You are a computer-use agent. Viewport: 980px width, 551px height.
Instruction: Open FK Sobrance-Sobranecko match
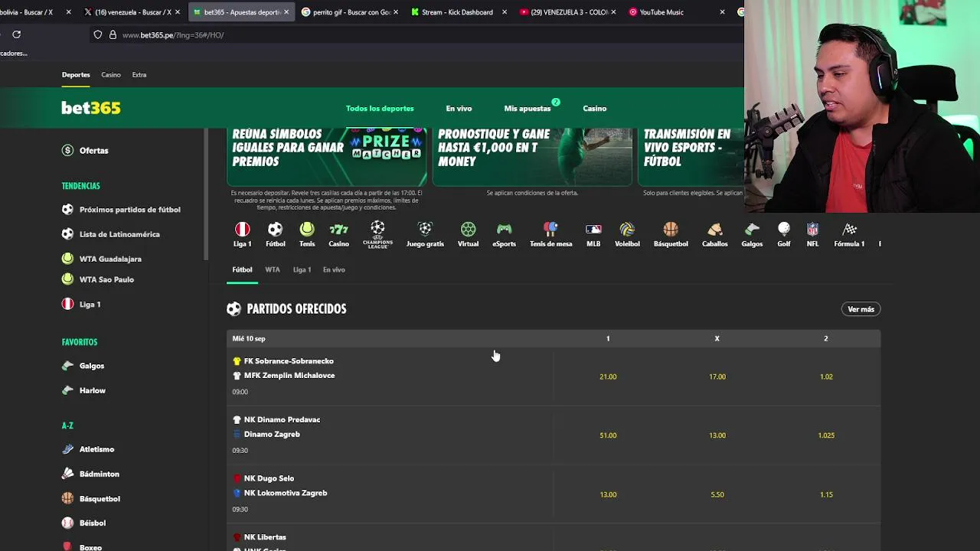click(x=289, y=361)
